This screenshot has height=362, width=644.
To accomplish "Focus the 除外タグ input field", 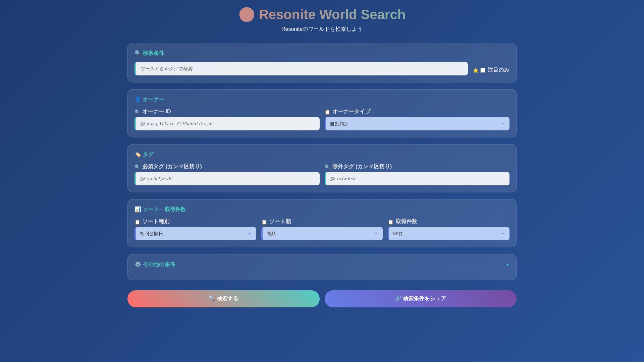I will [417, 179].
